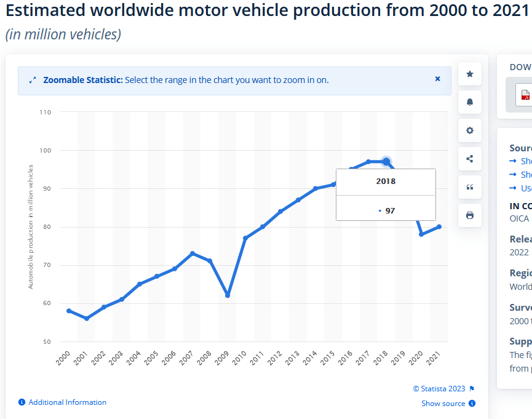Visit the Statista 2023 copyright link
Viewport: 532px width, 419px height.
(x=439, y=388)
